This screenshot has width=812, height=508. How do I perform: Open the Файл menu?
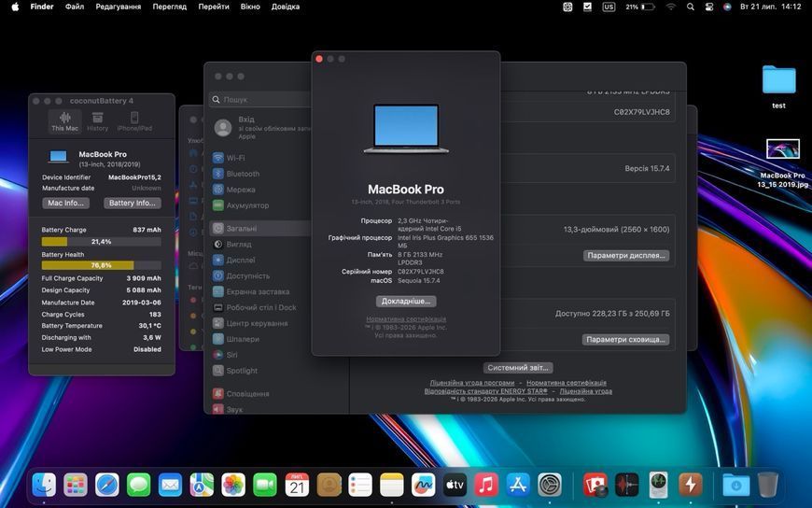pos(75,7)
